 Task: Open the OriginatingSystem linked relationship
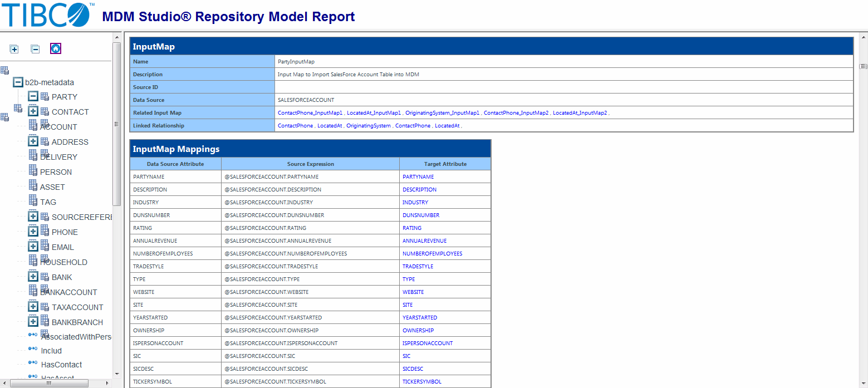(x=369, y=126)
